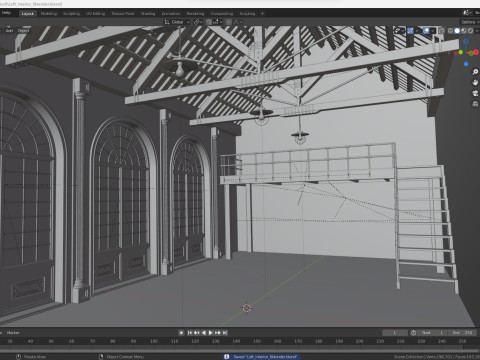Screen dimensions: 480x360
Task: Click the green Y axis gizmo ball
Action: (x=461, y=52)
